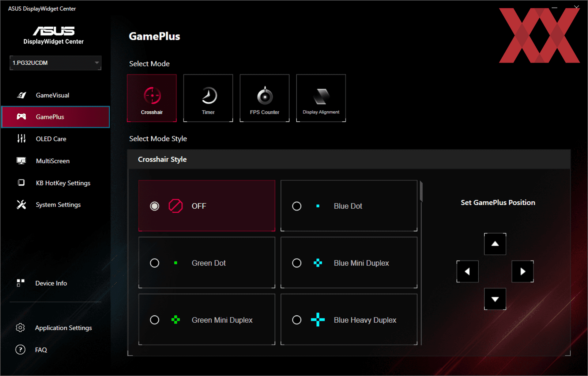
Task: Select the Blue Mini Duplex radio button
Action: click(296, 263)
